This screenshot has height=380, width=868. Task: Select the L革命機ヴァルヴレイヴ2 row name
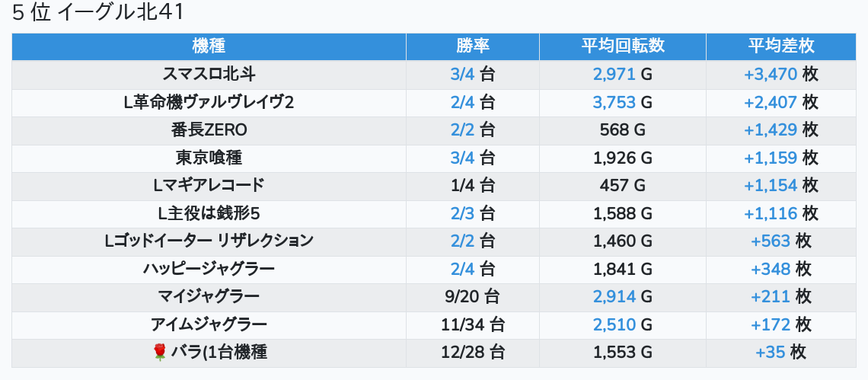coord(209,102)
